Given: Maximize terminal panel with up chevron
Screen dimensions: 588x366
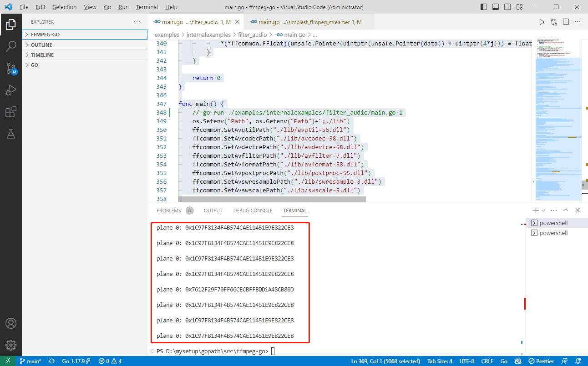Looking at the screenshot, I should (566, 211).
